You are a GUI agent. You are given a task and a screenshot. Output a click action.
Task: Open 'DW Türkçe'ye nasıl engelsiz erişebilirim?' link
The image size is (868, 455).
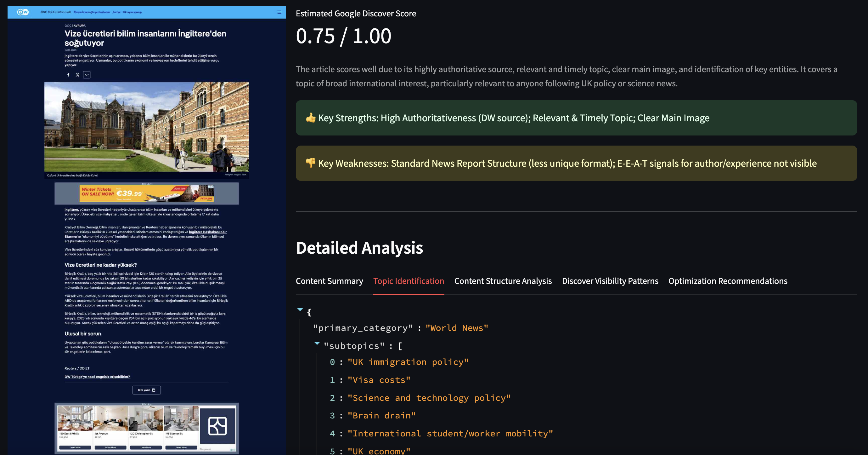tap(97, 377)
